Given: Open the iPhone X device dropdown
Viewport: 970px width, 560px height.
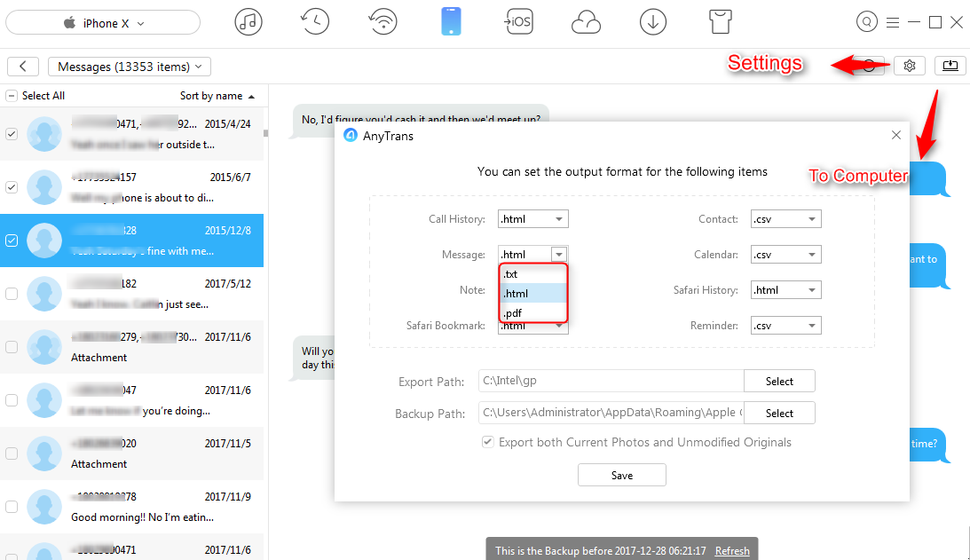Looking at the screenshot, I should (103, 23).
